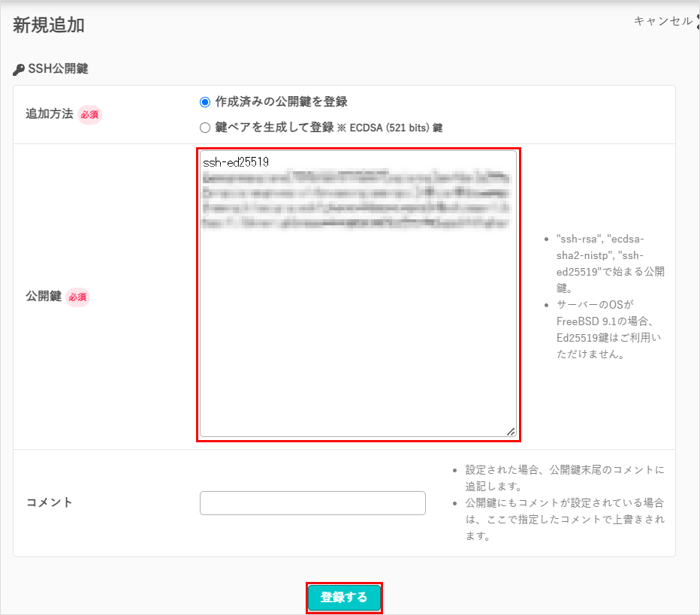Click the key icon beside SSH公開鍵
700x615 pixels.
point(19,70)
